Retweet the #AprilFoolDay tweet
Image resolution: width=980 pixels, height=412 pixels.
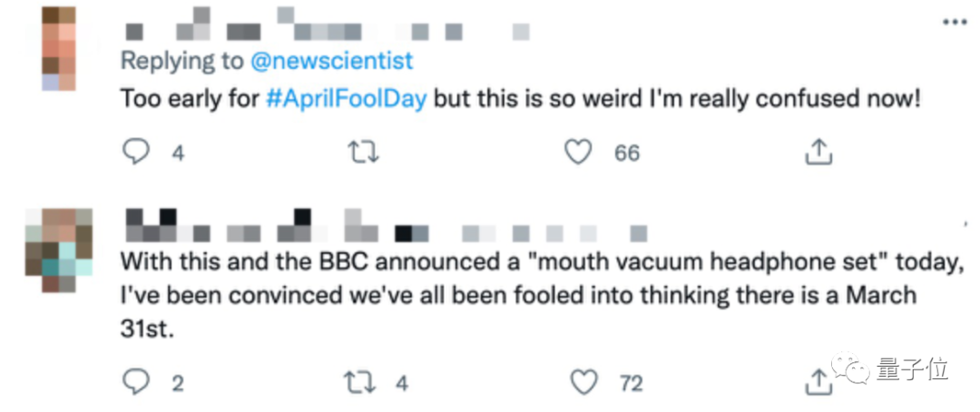pos(362,152)
